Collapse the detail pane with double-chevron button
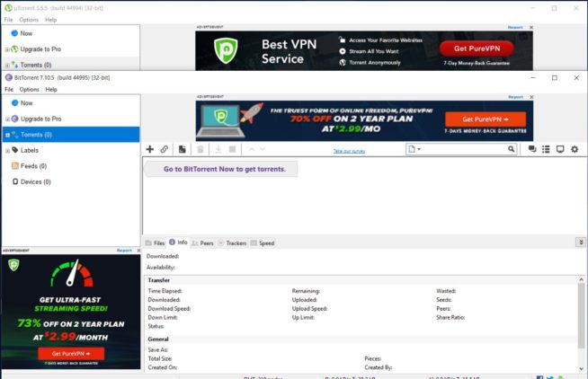Screen dimensions: 588x379 (x=581, y=242)
